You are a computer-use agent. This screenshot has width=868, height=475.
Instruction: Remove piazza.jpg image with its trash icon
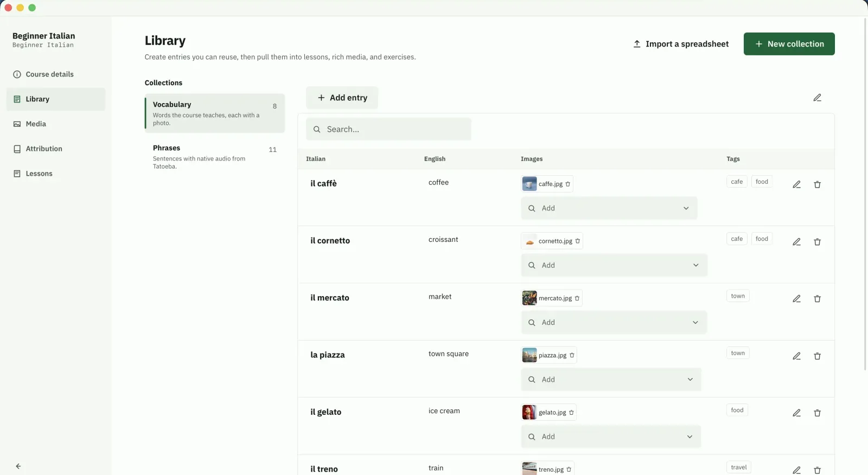click(x=572, y=355)
